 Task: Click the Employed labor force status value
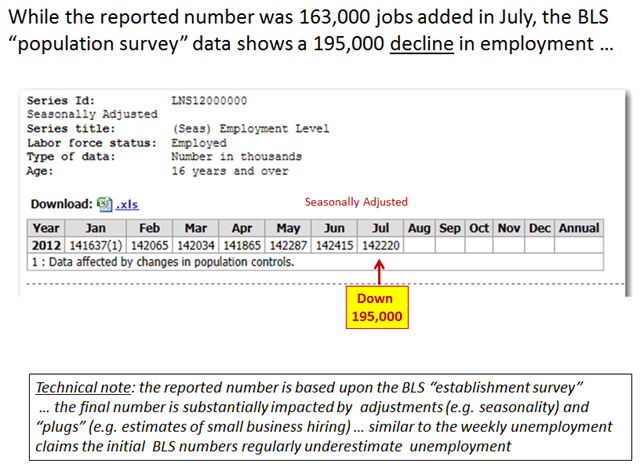(199, 143)
